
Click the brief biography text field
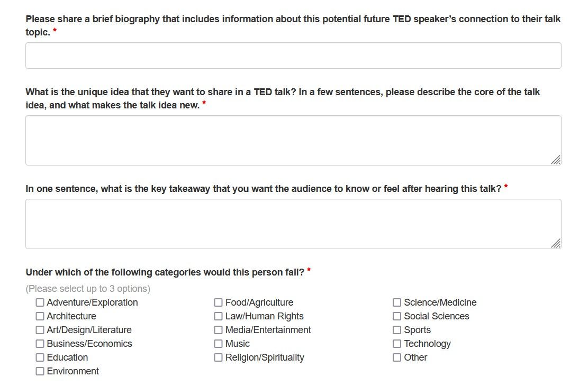tap(293, 55)
